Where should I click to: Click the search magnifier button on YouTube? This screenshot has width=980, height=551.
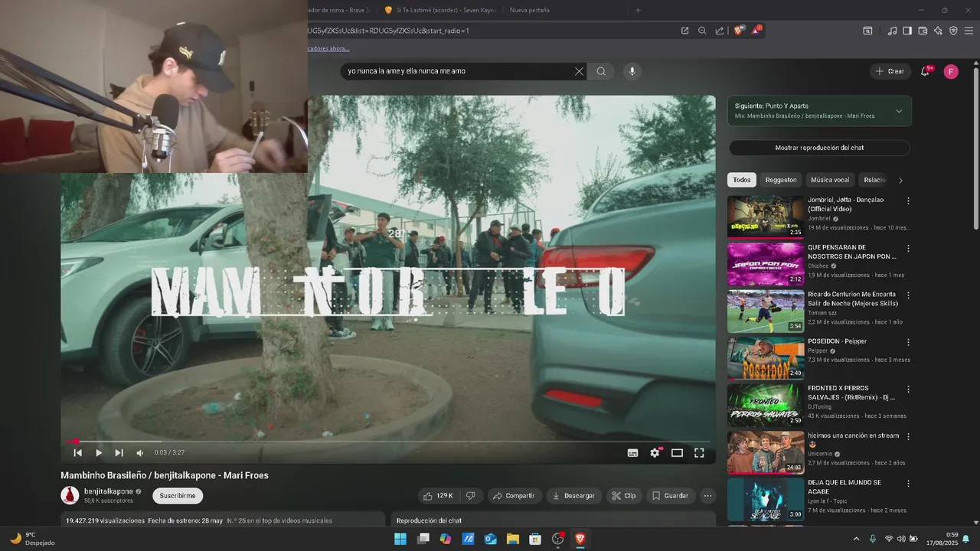[601, 71]
